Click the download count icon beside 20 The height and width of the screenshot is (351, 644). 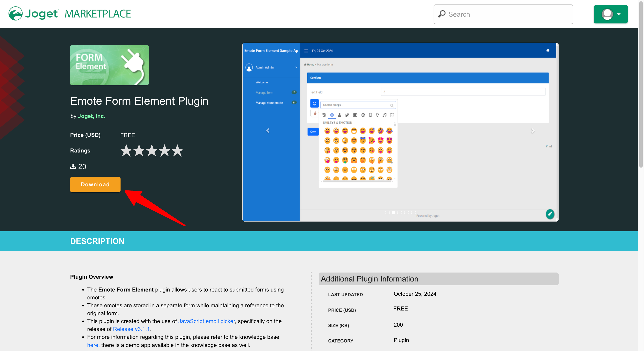pyautogui.click(x=73, y=167)
